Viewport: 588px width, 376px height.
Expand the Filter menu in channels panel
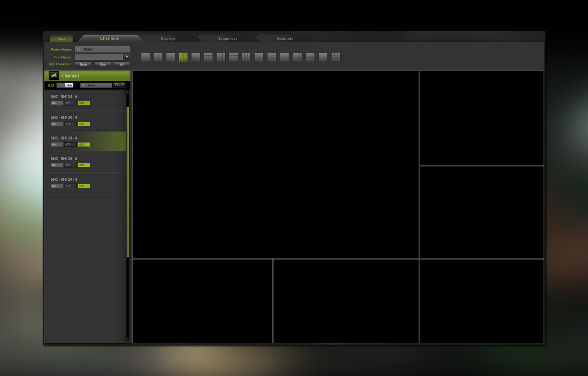[119, 85]
